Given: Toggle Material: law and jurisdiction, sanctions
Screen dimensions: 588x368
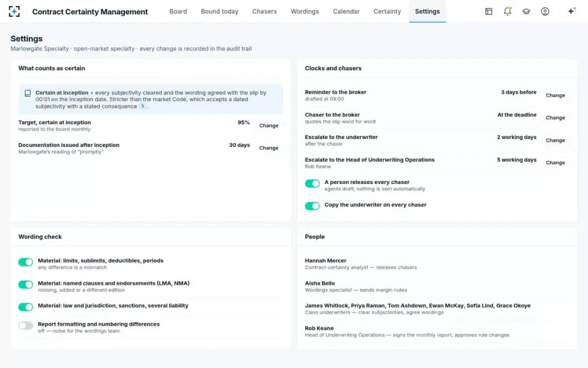Looking at the screenshot, I should 25,307.
